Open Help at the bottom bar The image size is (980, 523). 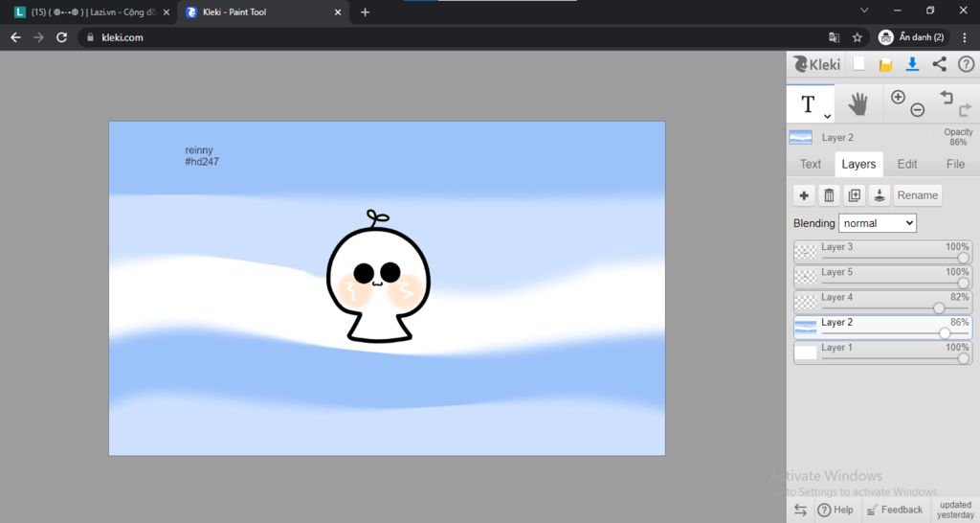coord(835,510)
